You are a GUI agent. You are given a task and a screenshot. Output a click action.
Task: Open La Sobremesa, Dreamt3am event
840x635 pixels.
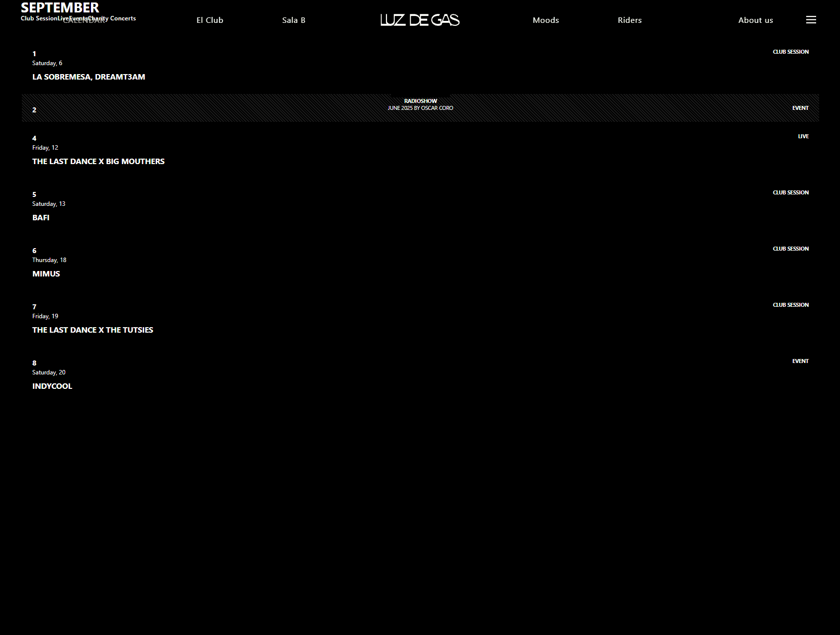click(x=89, y=77)
